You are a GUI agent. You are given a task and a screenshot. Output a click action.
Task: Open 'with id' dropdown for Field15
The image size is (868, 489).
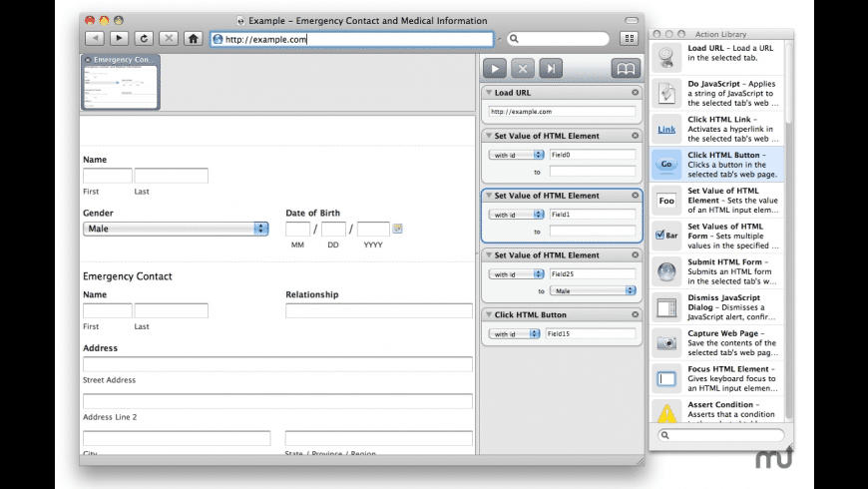tap(514, 334)
